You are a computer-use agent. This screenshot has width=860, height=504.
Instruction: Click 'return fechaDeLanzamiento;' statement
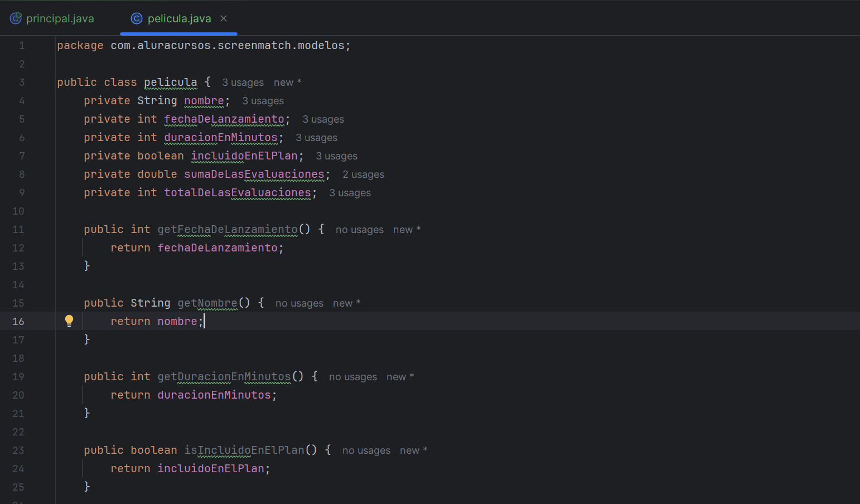197,248
